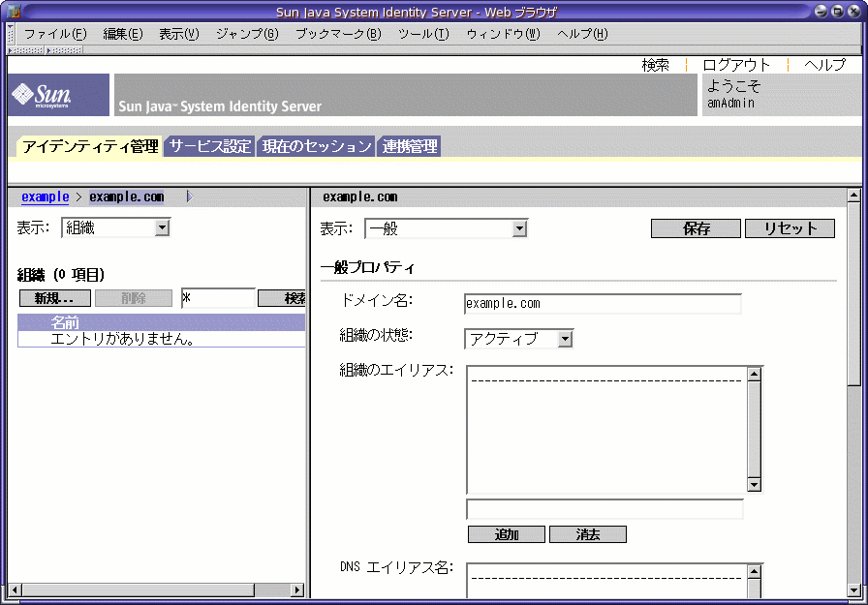Click the left panel horizontal scrollbar thumb
The width and height of the screenshot is (868, 605).
click(x=138, y=590)
